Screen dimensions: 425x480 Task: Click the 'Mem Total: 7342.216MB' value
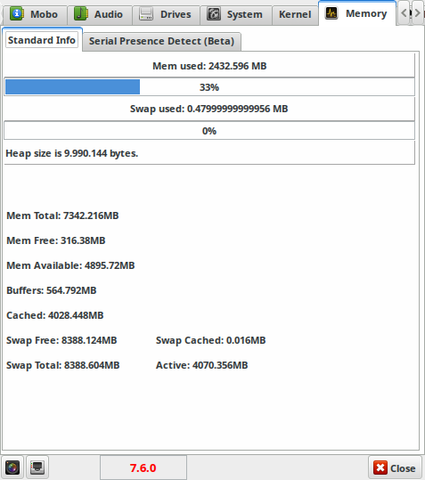click(62, 216)
